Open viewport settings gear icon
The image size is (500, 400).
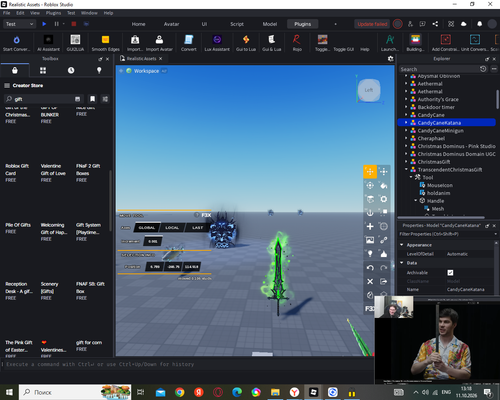click(390, 59)
